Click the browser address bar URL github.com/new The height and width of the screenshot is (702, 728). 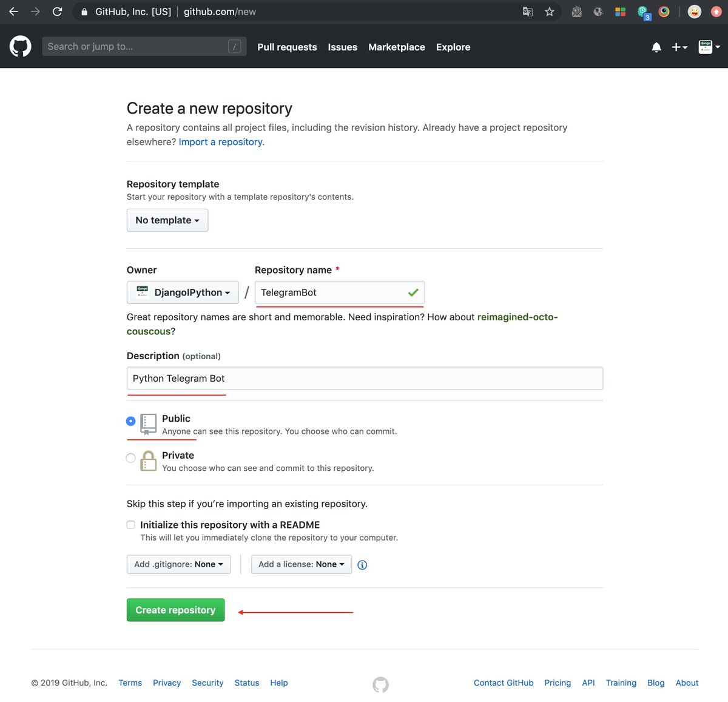coord(220,12)
